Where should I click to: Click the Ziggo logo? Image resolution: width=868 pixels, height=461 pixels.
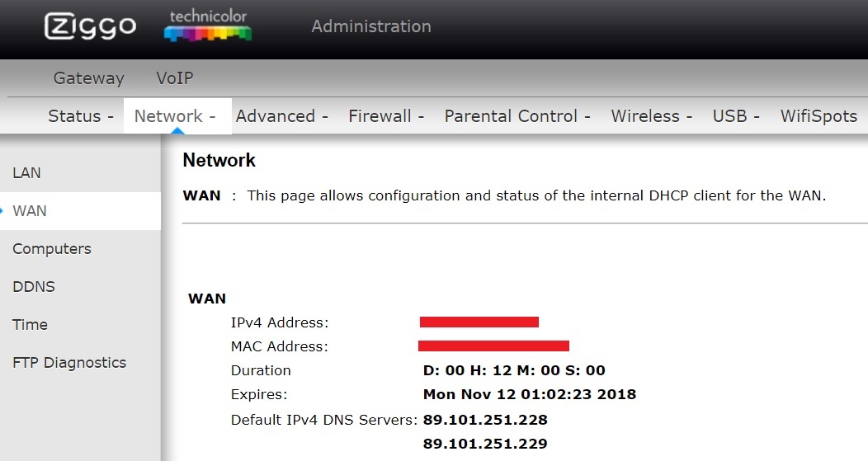click(x=90, y=26)
